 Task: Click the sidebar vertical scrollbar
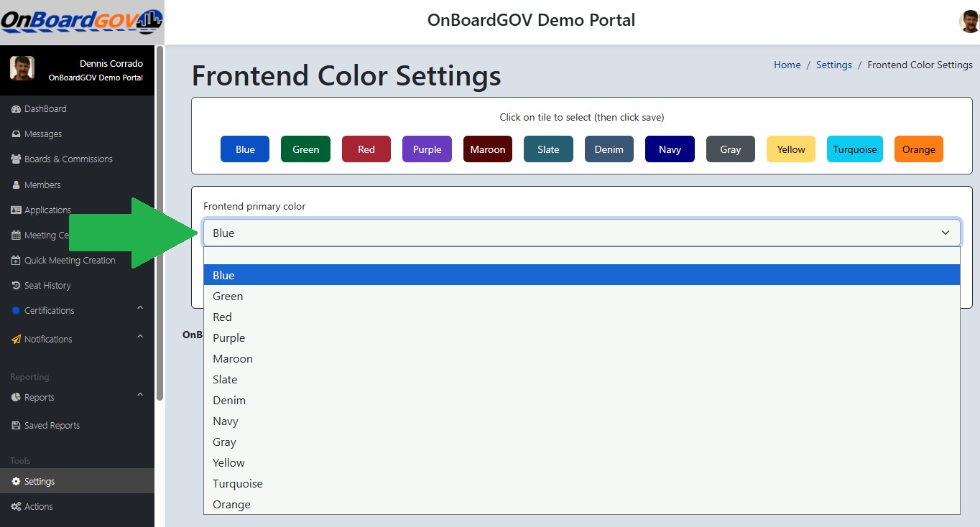tap(160, 223)
